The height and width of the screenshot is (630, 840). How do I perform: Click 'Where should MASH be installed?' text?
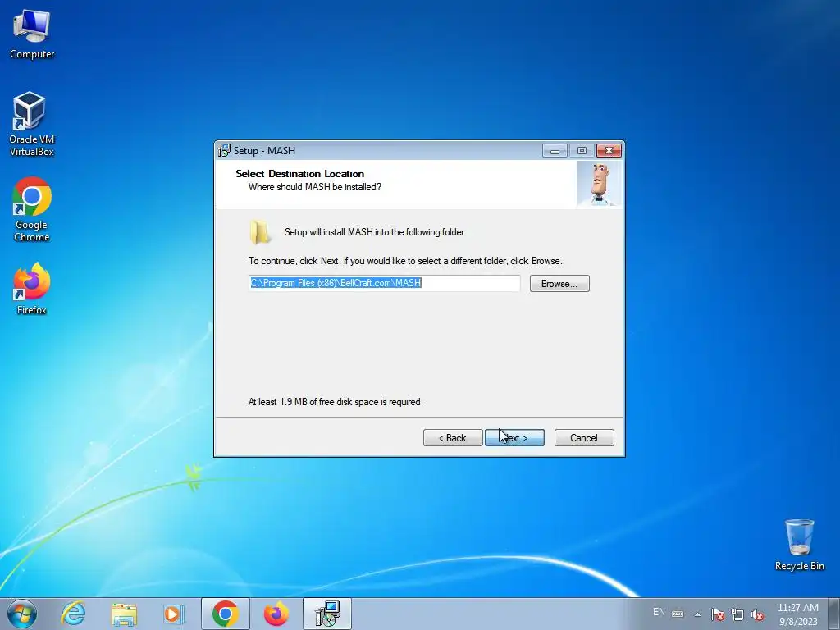click(x=314, y=187)
